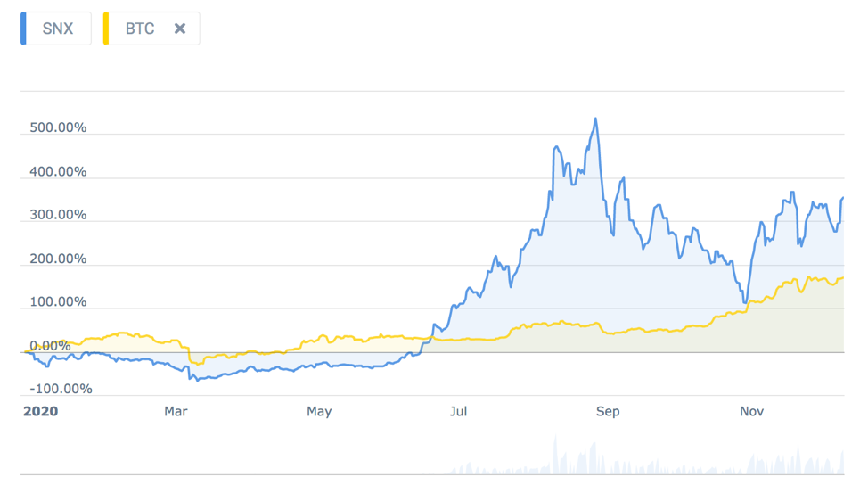Click the yellow BTC color bar
The height and width of the screenshot is (477, 868).
pos(106,29)
